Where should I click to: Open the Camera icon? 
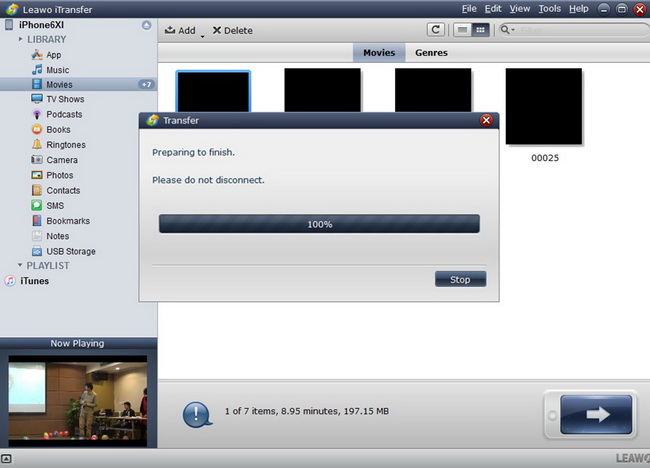point(37,160)
